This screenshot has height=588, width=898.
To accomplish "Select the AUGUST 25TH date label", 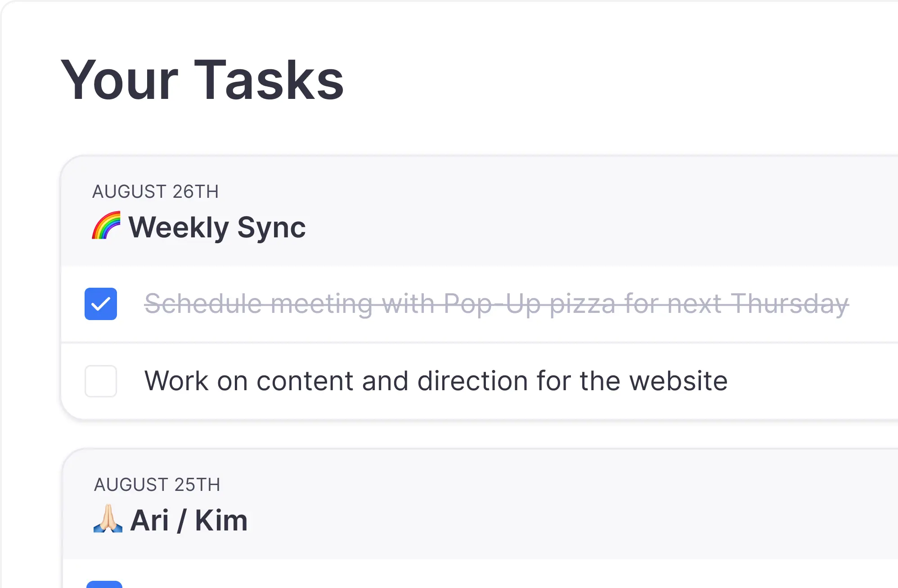I will pyautogui.click(x=157, y=485).
